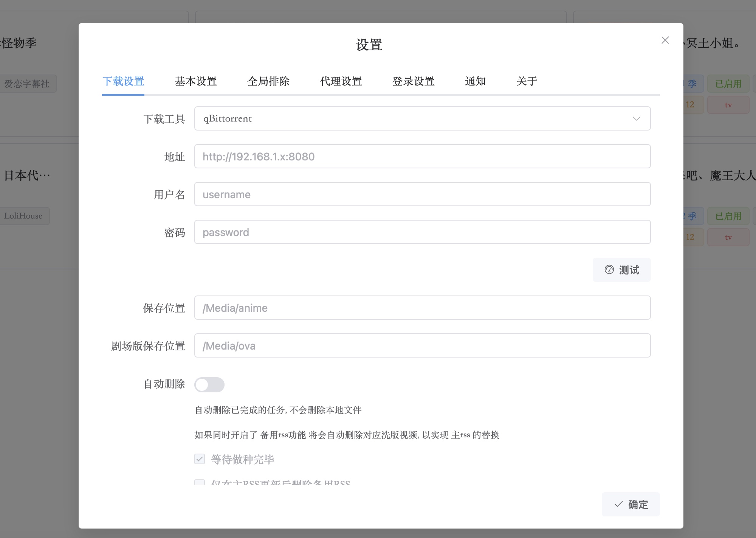
Task: Click the speedometer icon on the 测试 button
Action: [x=609, y=270]
